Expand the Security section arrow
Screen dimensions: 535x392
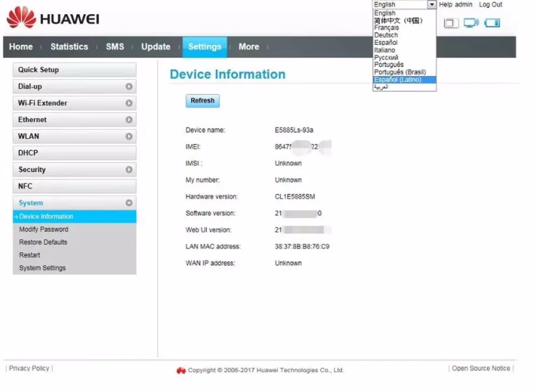128,170
